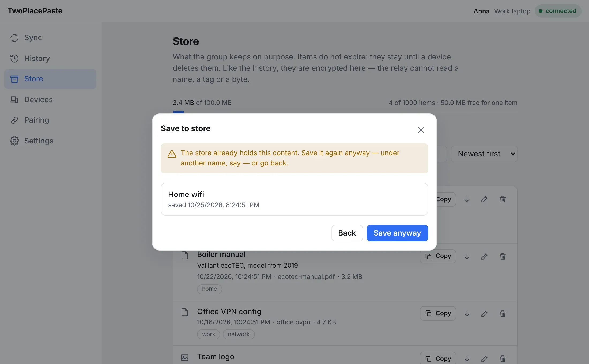
Task: Click the Home wifi existing item card
Action: (x=294, y=199)
